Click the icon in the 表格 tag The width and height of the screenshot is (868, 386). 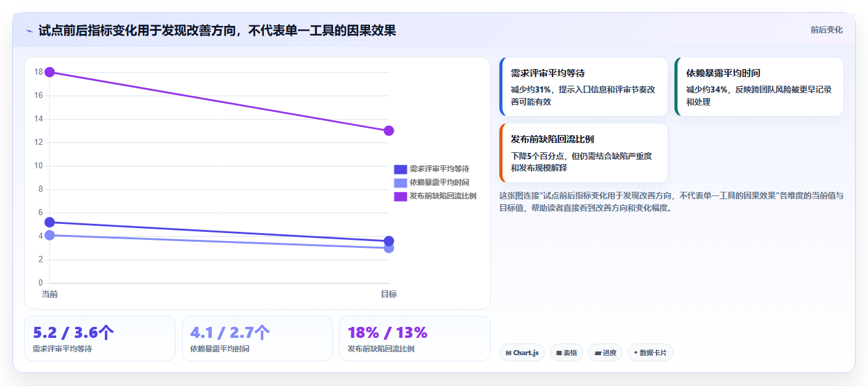point(559,353)
